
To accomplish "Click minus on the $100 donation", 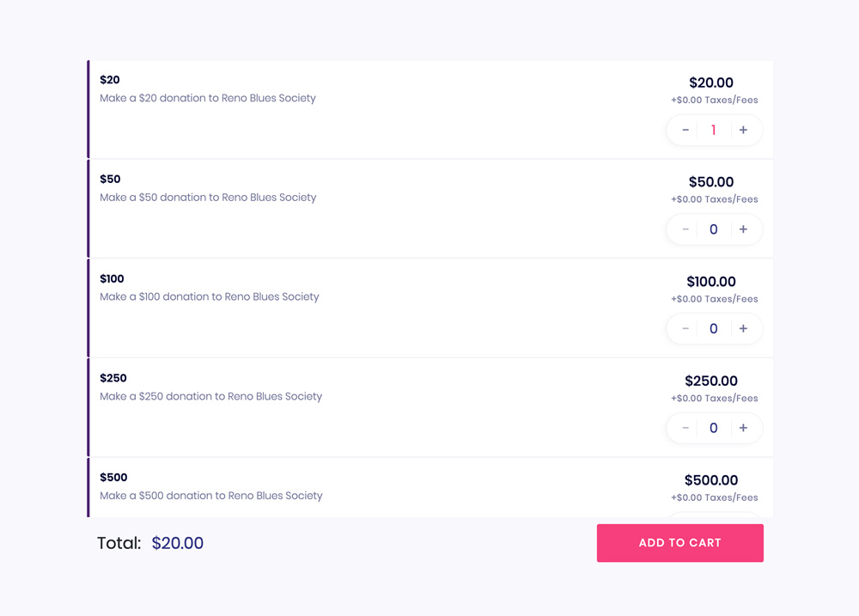I will click(x=685, y=328).
